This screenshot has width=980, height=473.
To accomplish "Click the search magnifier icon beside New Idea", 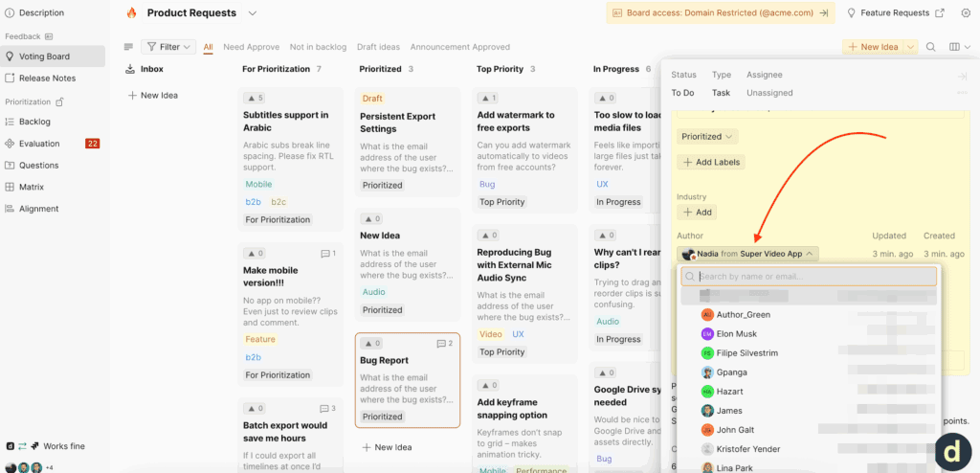I will [x=932, y=47].
